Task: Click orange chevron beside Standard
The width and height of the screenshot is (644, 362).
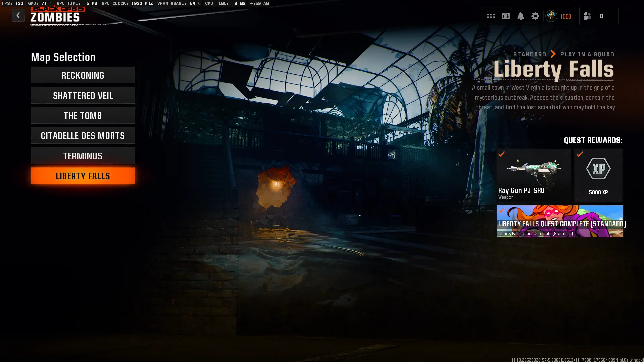Action: pyautogui.click(x=553, y=54)
